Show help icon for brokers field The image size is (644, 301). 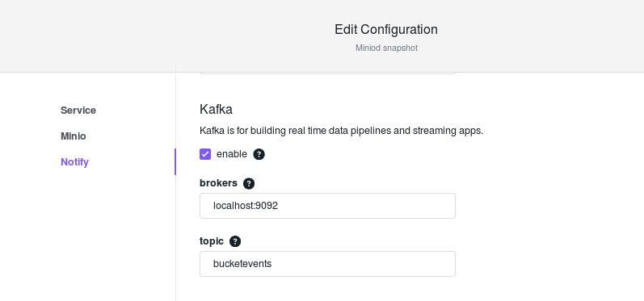coord(249,183)
